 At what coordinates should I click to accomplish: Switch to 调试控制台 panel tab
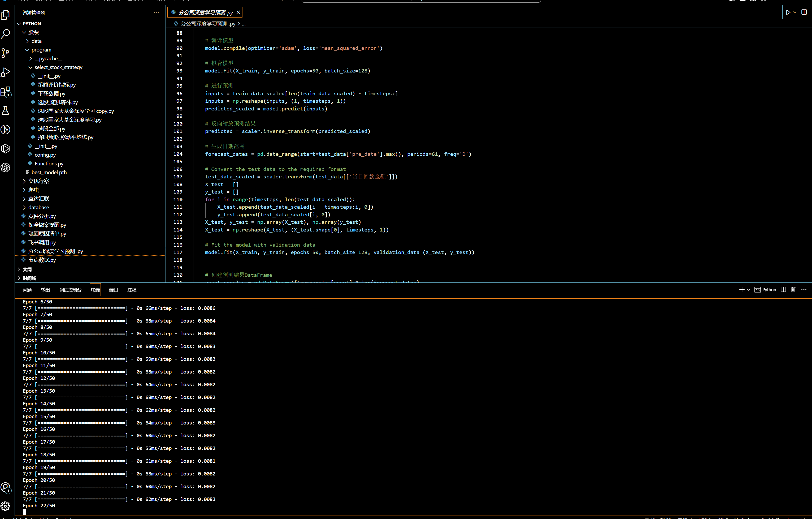70,290
